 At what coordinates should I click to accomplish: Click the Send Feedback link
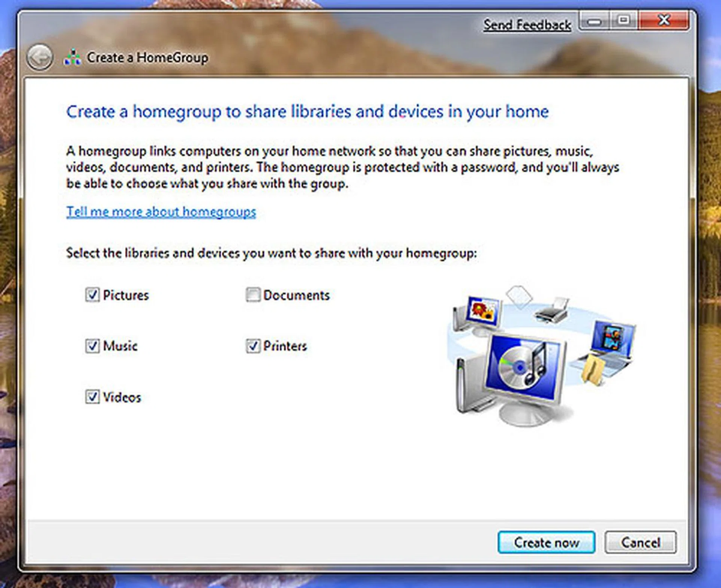click(x=527, y=25)
